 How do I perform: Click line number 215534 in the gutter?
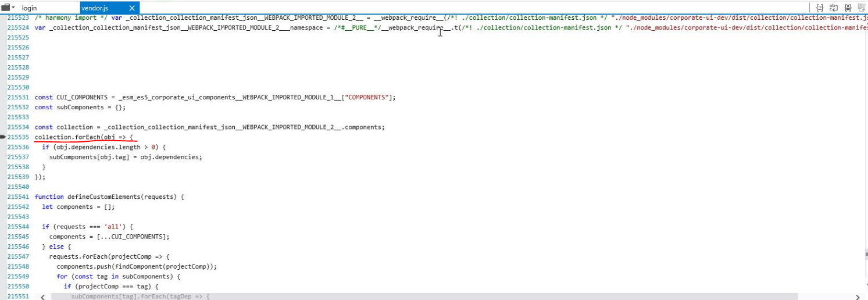coord(18,127)
